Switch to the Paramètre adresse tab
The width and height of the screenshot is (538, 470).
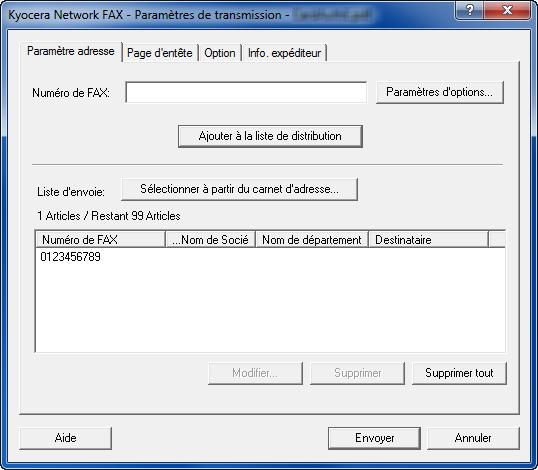[x=71, y=51]
